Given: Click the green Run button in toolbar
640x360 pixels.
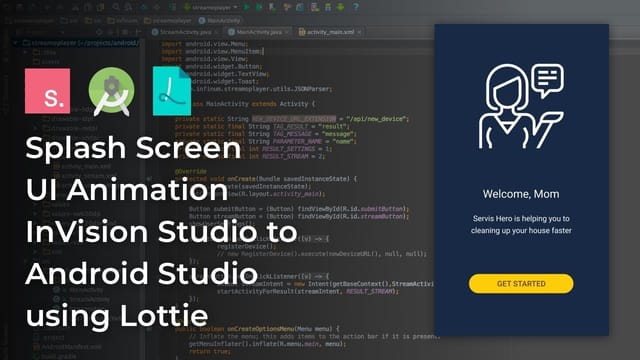Looking at the screenshot, I should tap(247, 7).
